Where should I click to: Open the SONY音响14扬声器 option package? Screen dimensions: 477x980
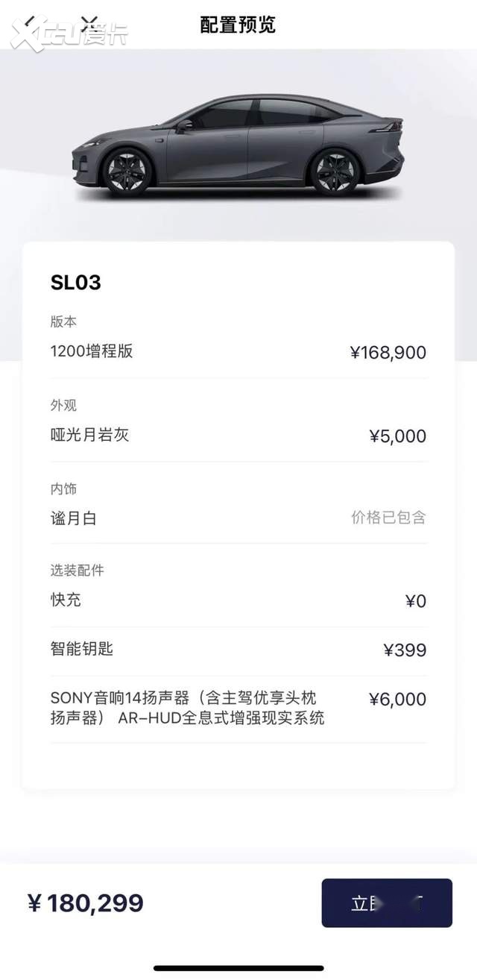[186, 709]
